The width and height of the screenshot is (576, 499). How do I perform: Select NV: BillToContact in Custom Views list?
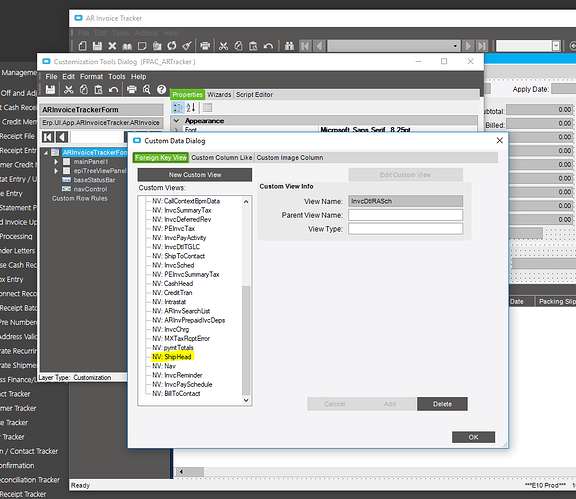(176, 394)
